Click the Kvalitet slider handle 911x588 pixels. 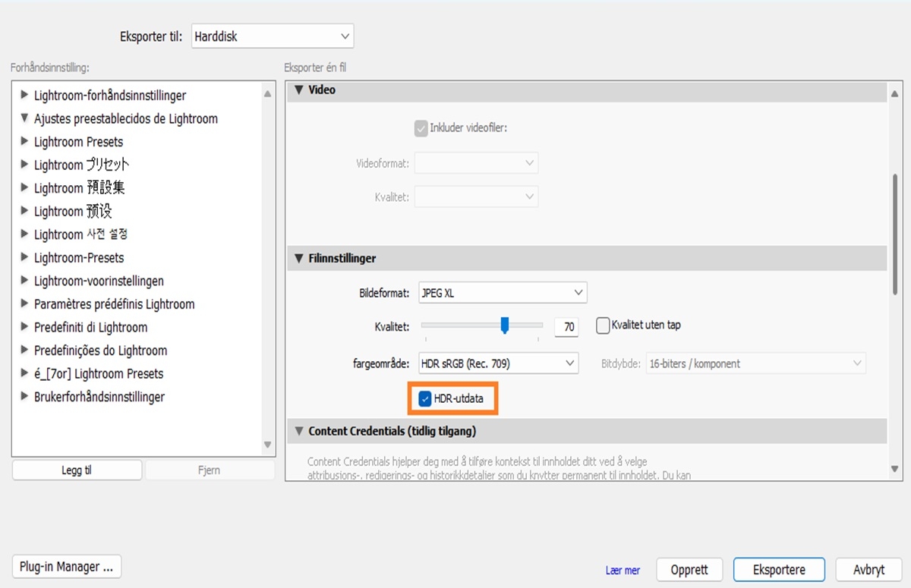[505, 325]
